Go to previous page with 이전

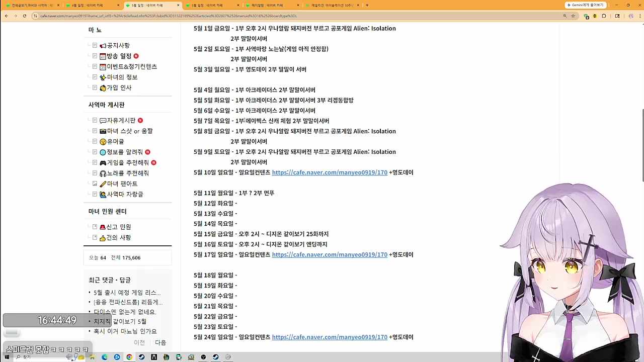pyautogui.click(x=139, y=343)
